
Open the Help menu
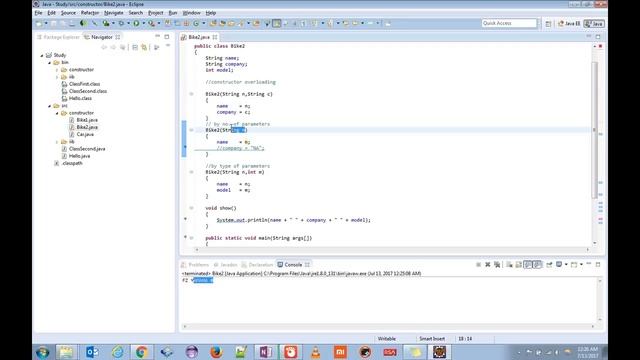211,13
